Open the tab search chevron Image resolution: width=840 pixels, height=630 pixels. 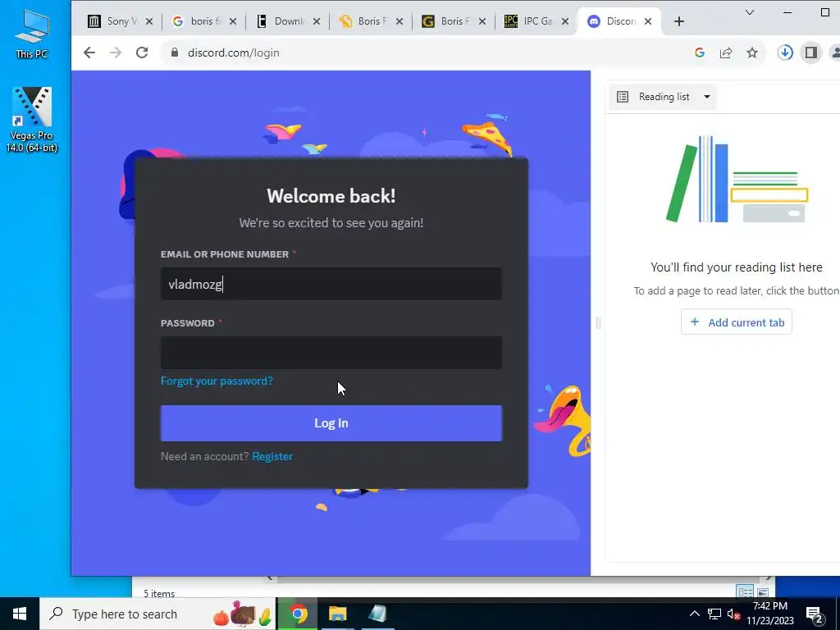[x=750, y=12]
